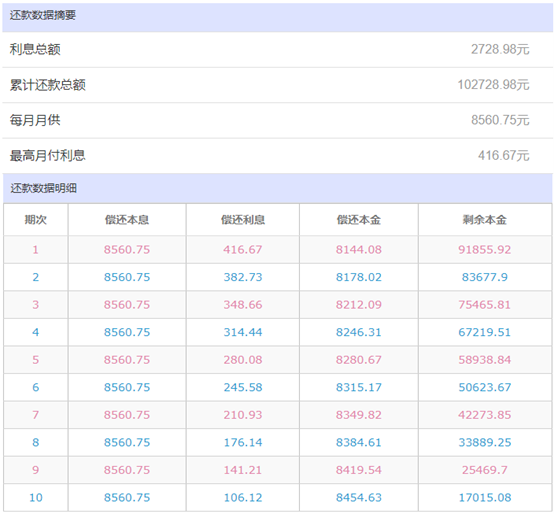Select principal cell 8246.31
Viewport: 554px width, 514px height.
(x=359, y=332)
